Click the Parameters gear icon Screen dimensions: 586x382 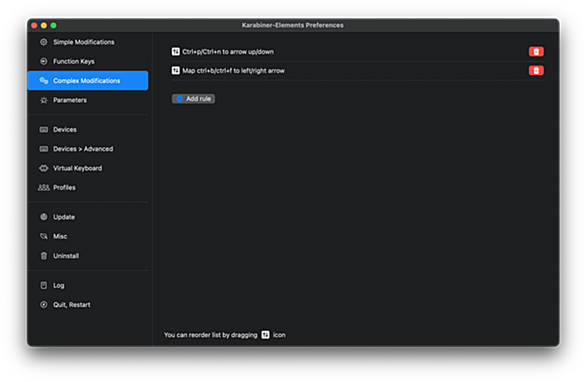pos(44,100)
